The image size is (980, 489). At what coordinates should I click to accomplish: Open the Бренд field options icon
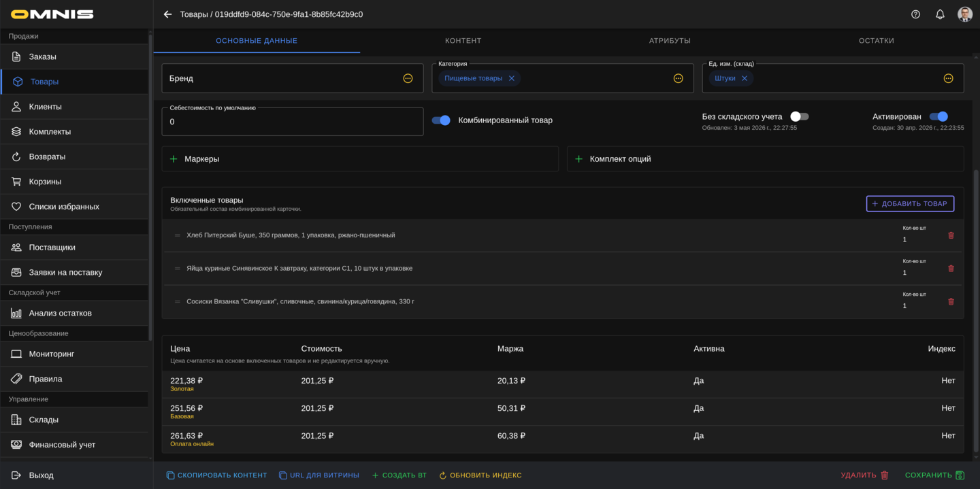[408, 78]
